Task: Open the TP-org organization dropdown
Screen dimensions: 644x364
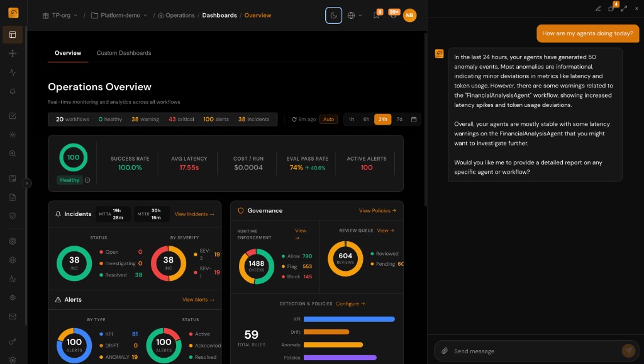Action: [60, 15]
